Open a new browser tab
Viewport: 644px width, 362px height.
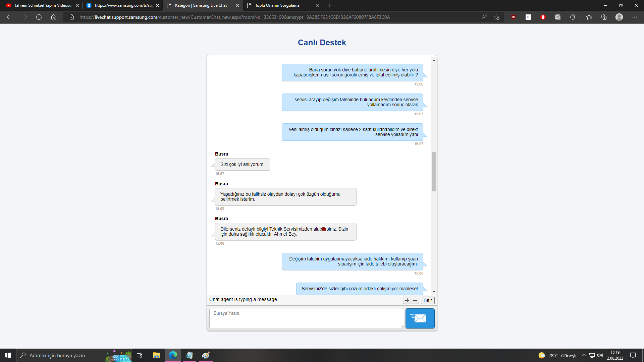pyautogui.click(x=329, y=5)
